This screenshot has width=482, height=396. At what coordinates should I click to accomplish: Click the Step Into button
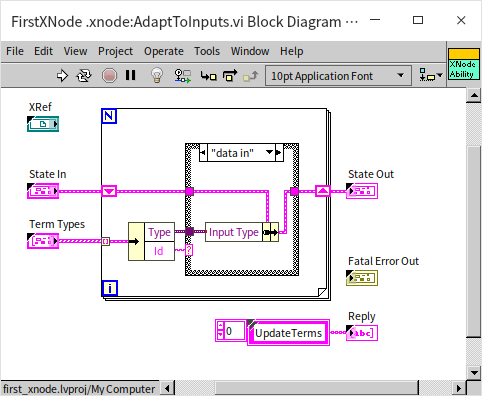click(x=208, y=76)
